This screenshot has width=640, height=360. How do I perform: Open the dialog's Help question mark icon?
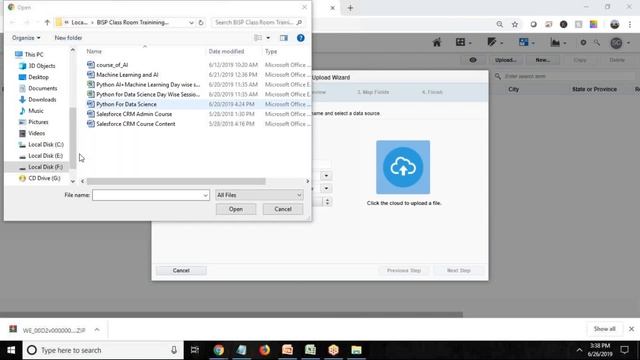300,38
